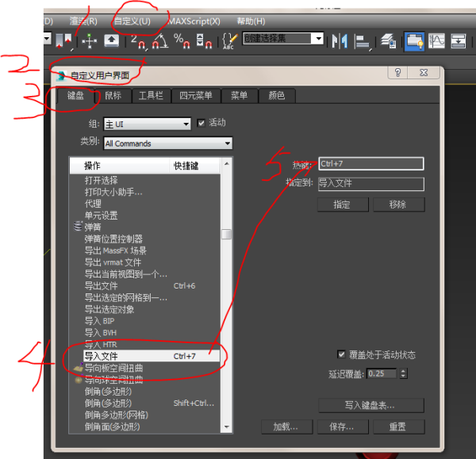Click the 加载... button
Screen dimensions: 476x459
286,426
